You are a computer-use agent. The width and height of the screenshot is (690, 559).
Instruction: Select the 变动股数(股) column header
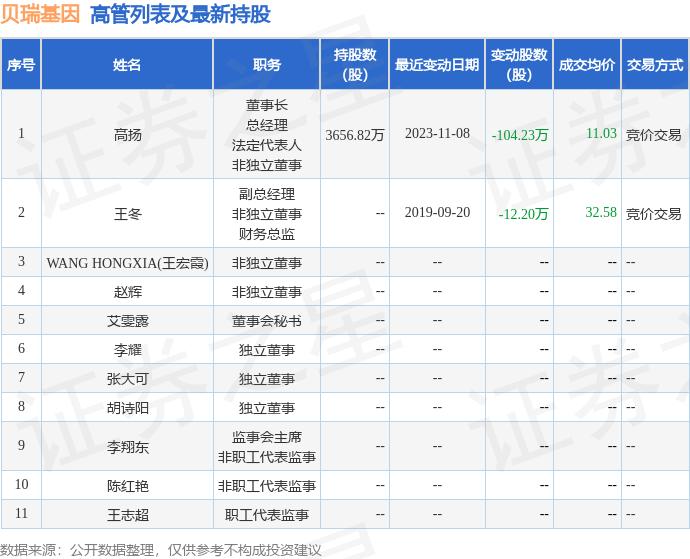pyautogui.click(x=519, y=65)
